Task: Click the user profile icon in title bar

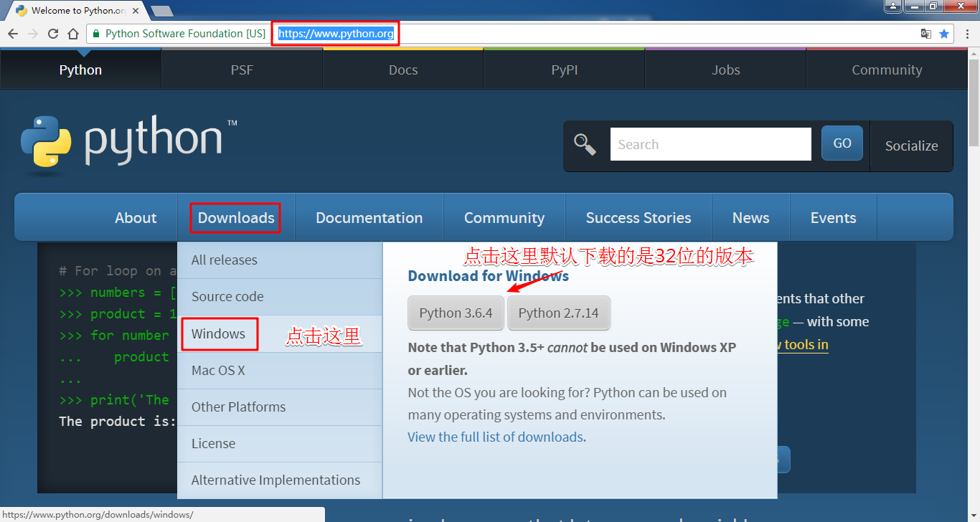Action: click(x=893, y=6)
